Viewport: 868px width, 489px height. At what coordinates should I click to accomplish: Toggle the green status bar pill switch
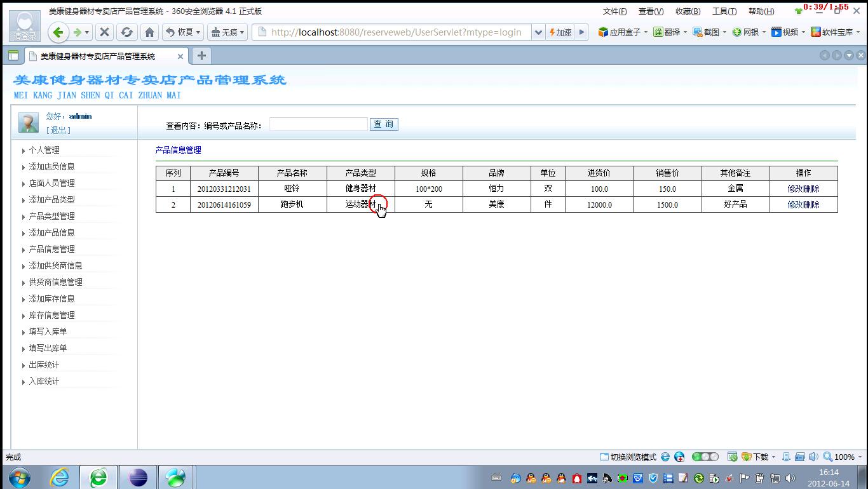coord(705,457)
